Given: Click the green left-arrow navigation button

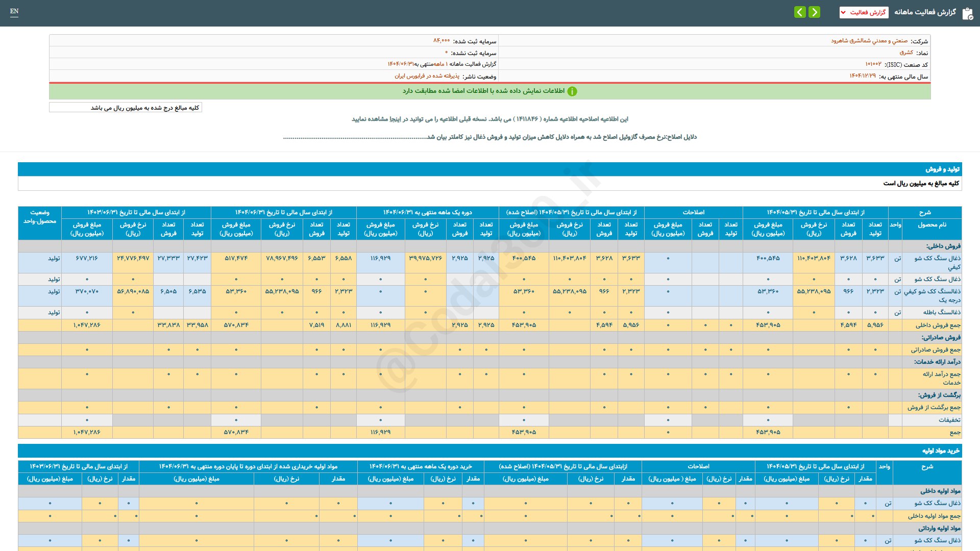Looking at the screenshot, I should (800, 12).
